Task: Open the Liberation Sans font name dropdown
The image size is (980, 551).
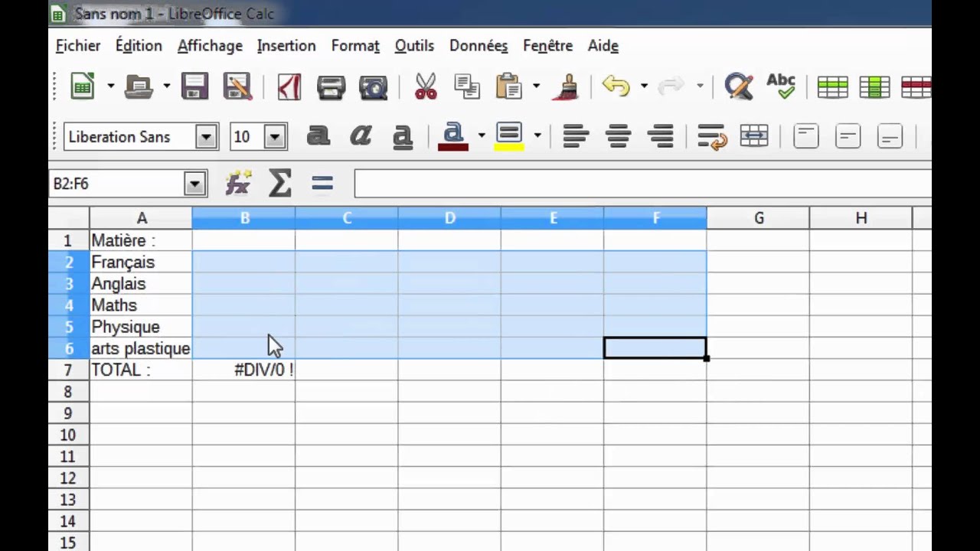Action: pos(206,137)
